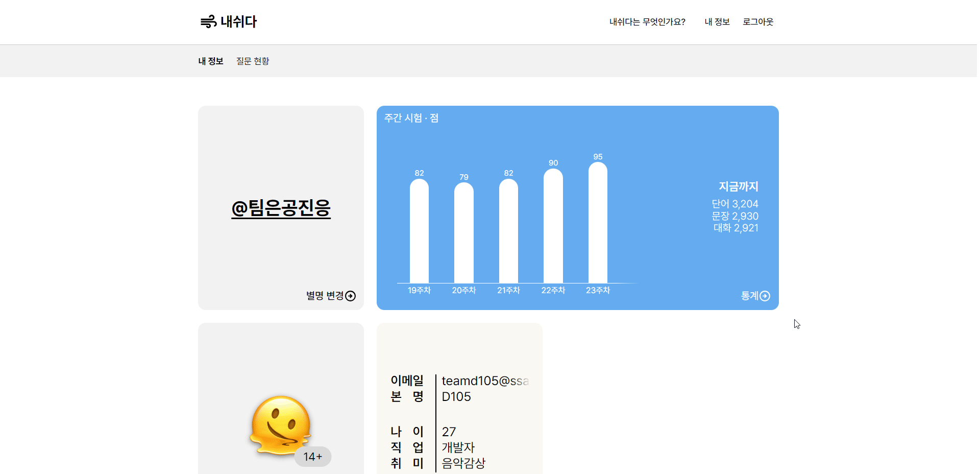Select the 22주차 bar showing 90
980x474 pixels.
coord(553,226)
